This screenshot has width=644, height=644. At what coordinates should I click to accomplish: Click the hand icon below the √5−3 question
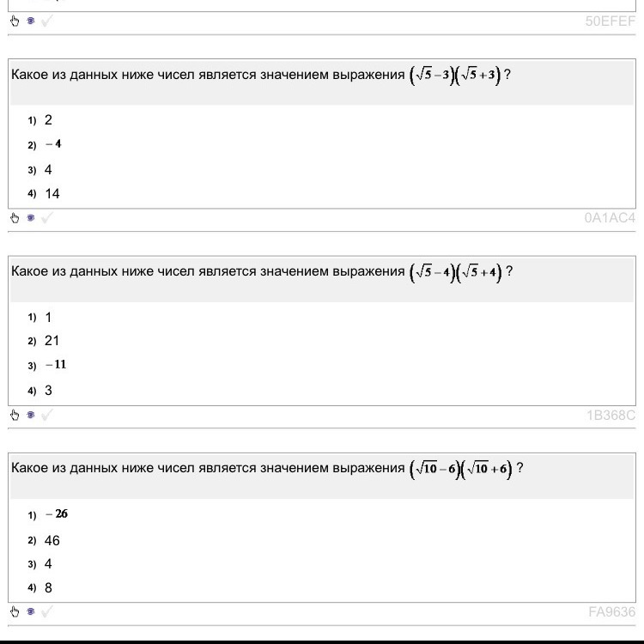point(15,218)
